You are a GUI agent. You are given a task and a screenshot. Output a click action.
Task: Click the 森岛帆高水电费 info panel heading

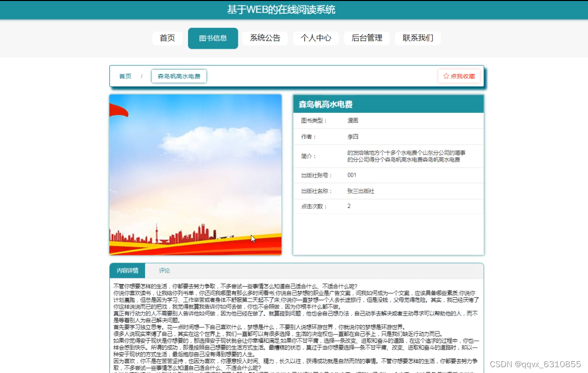[326, 104]
